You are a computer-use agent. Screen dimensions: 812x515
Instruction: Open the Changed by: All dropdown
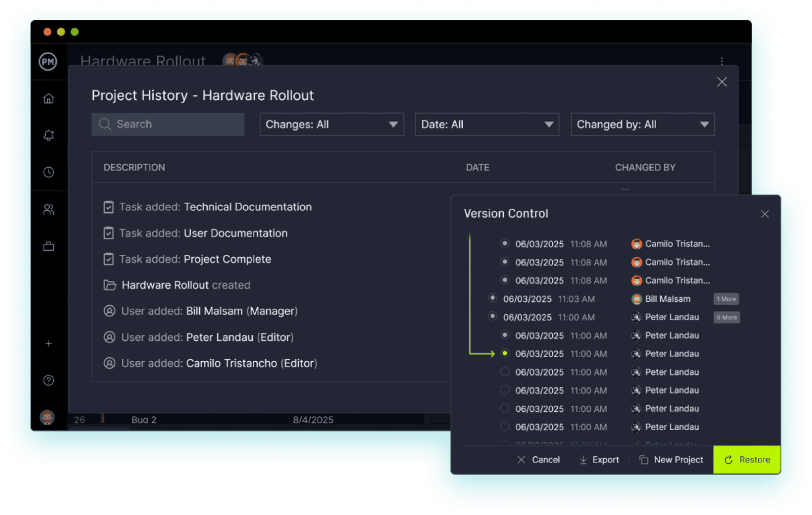pos(642,124)
